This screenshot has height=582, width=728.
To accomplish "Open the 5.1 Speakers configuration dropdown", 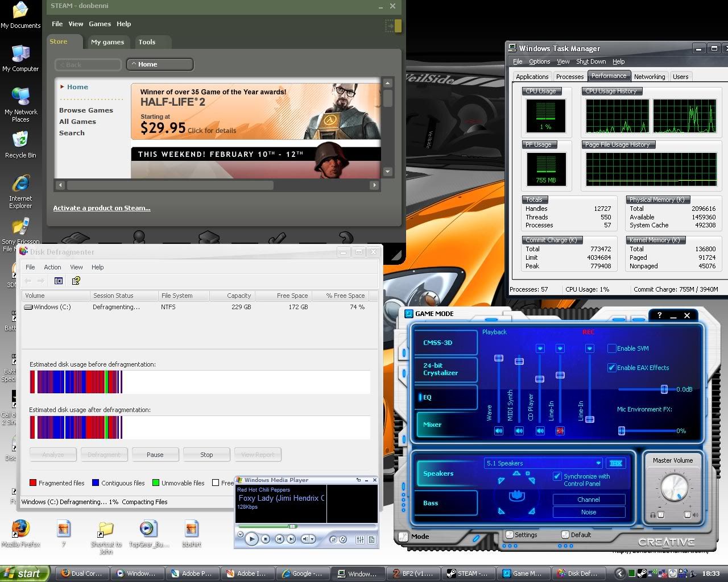I will pos(543,463).
